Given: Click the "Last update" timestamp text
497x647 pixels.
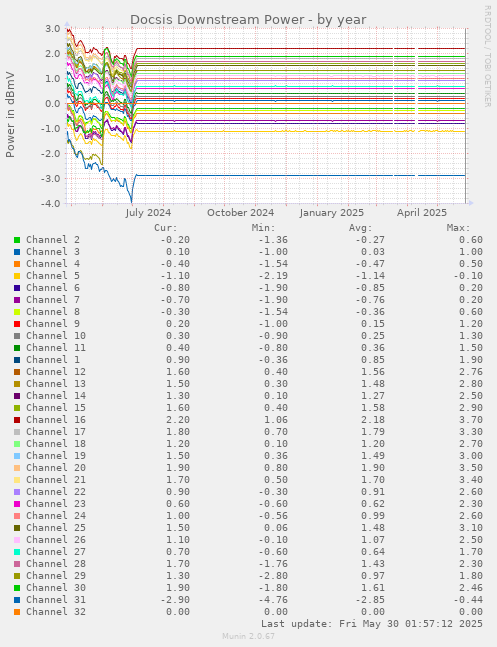Looking at the screenshot, I should click(x=372, y=623).
